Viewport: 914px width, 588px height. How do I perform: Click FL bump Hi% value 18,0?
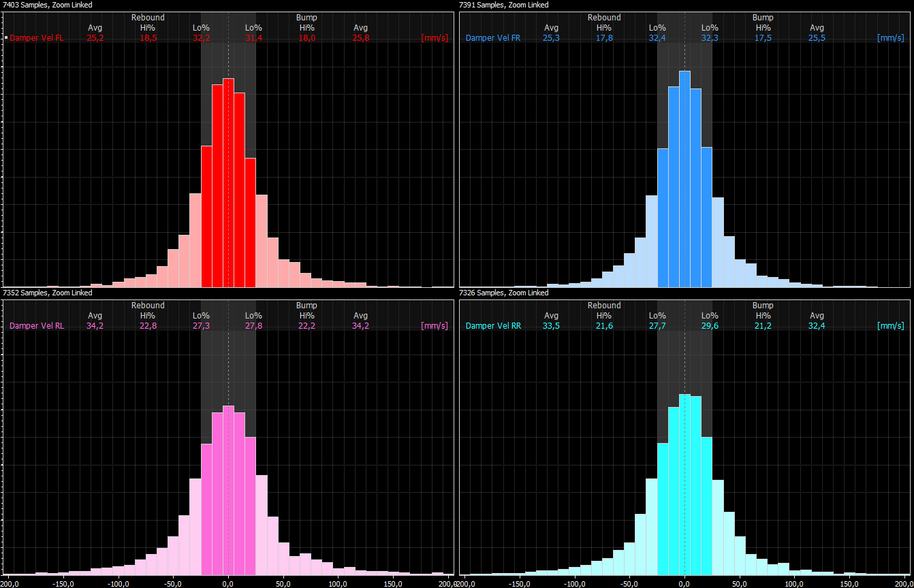tap(307, 38)
